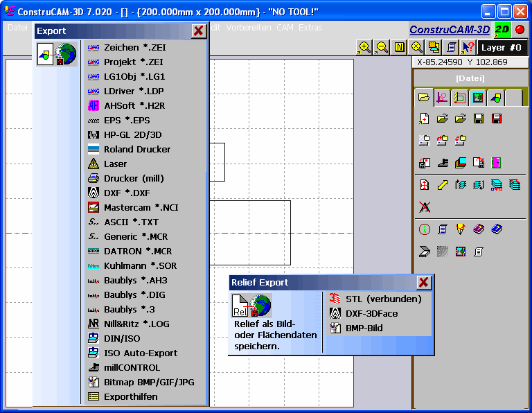The width and height of the screenshot is (532, 413).
Task: Click the green info circle icon
Action: coord(425,229)
